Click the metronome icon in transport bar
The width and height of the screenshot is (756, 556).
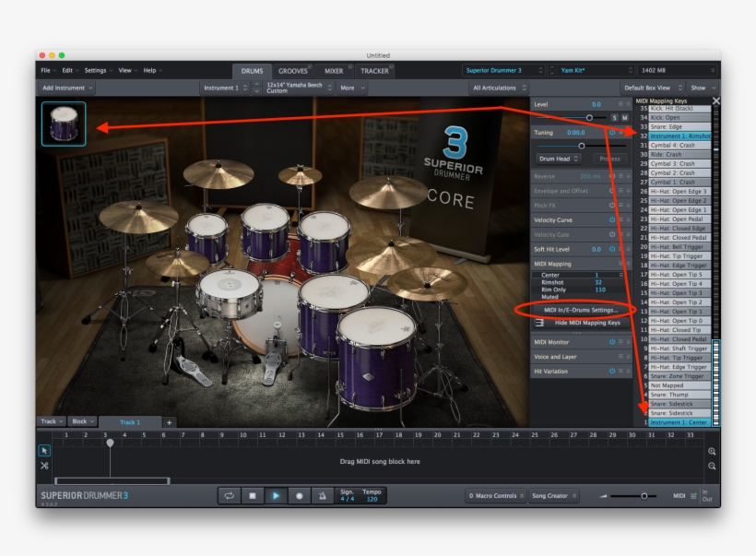coord(321,495)
